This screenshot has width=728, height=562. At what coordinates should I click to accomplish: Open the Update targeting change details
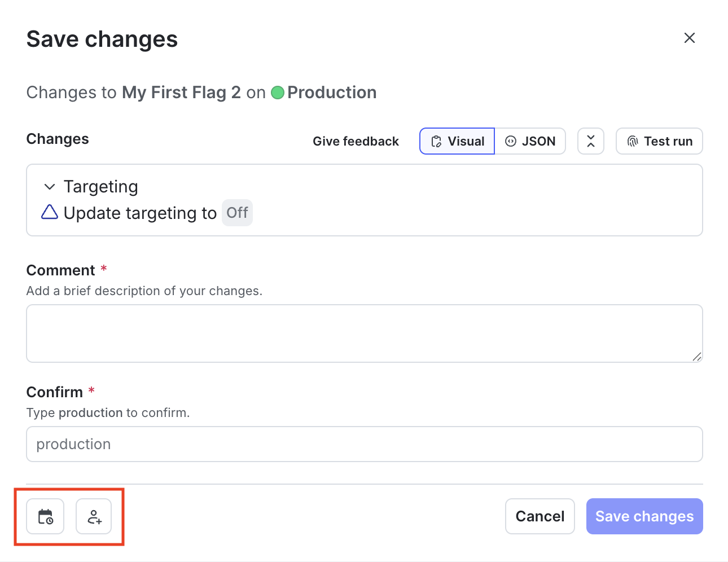pos(140,213)
